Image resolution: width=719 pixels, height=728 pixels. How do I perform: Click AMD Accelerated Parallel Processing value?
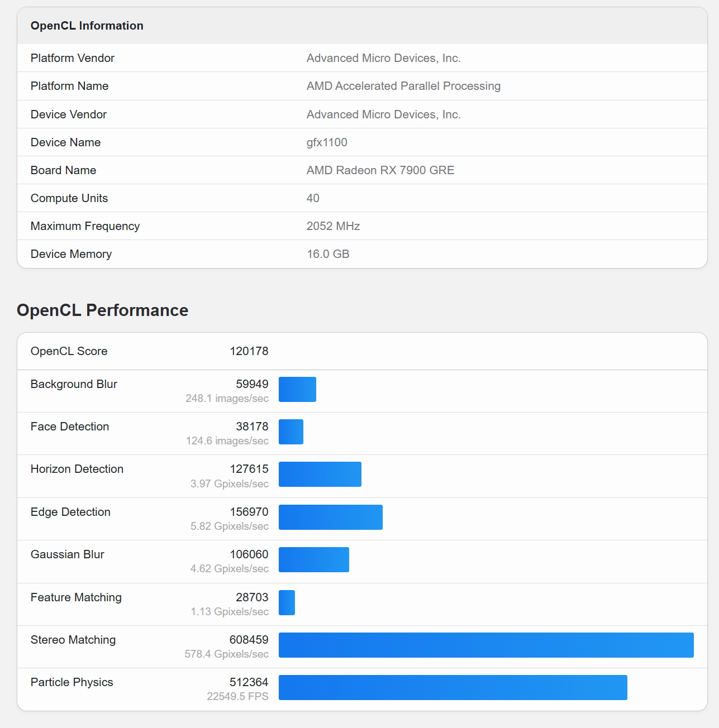403,86
